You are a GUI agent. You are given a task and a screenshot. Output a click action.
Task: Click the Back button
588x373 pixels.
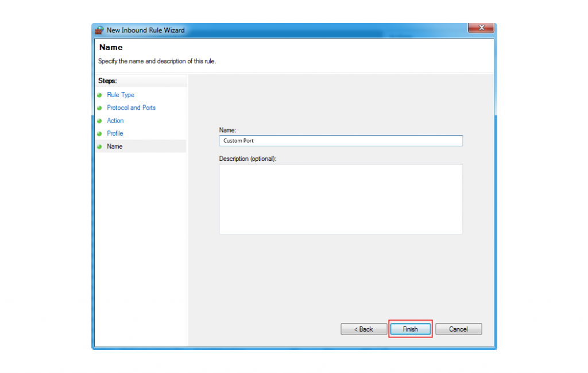(363, 329)
